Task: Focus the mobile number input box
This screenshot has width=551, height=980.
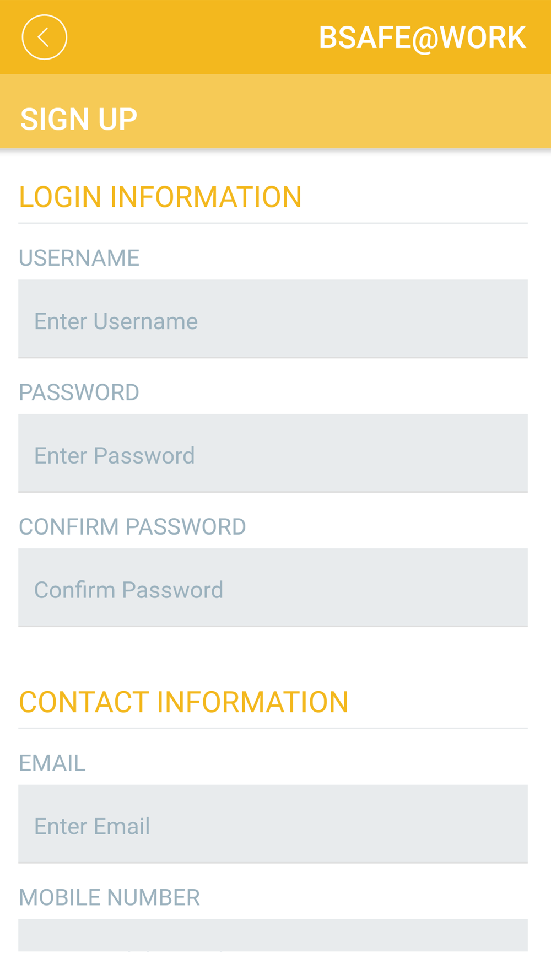Action: click(x=273, y=935)
